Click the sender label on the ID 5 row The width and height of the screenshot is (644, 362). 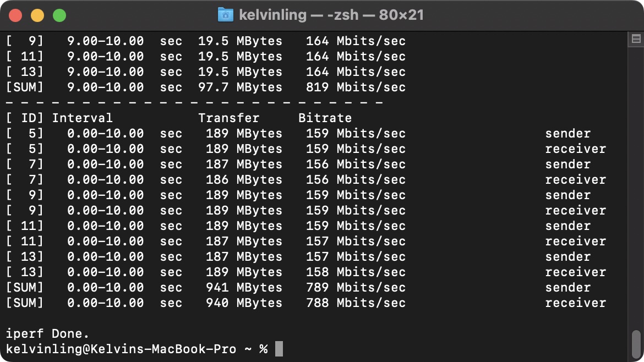click(568, 133)
